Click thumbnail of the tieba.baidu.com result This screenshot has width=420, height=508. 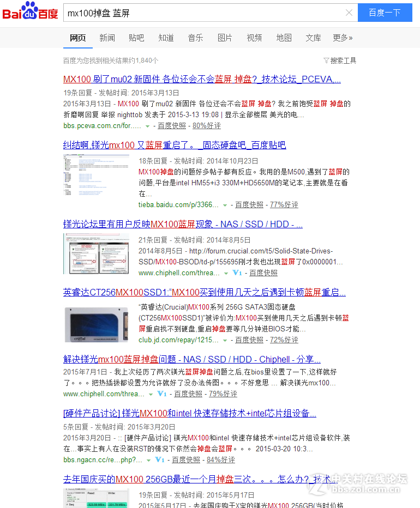97,175
